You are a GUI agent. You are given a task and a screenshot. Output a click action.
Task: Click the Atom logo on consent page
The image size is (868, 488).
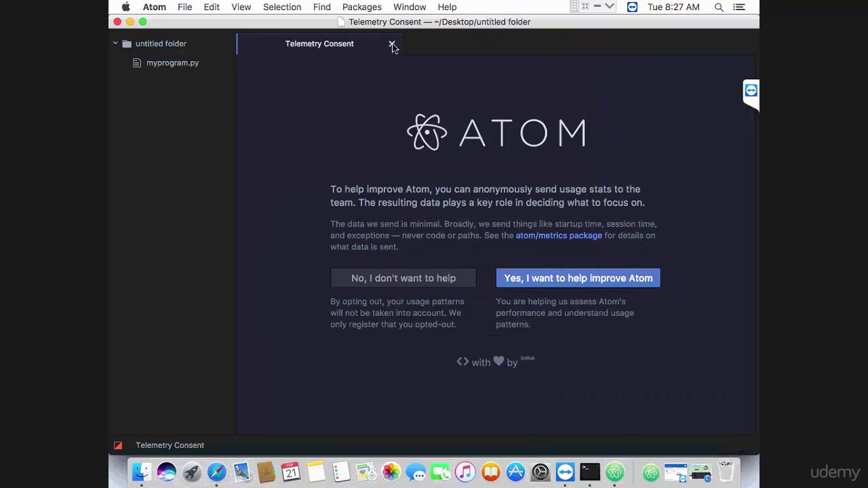tap(496, 132)
